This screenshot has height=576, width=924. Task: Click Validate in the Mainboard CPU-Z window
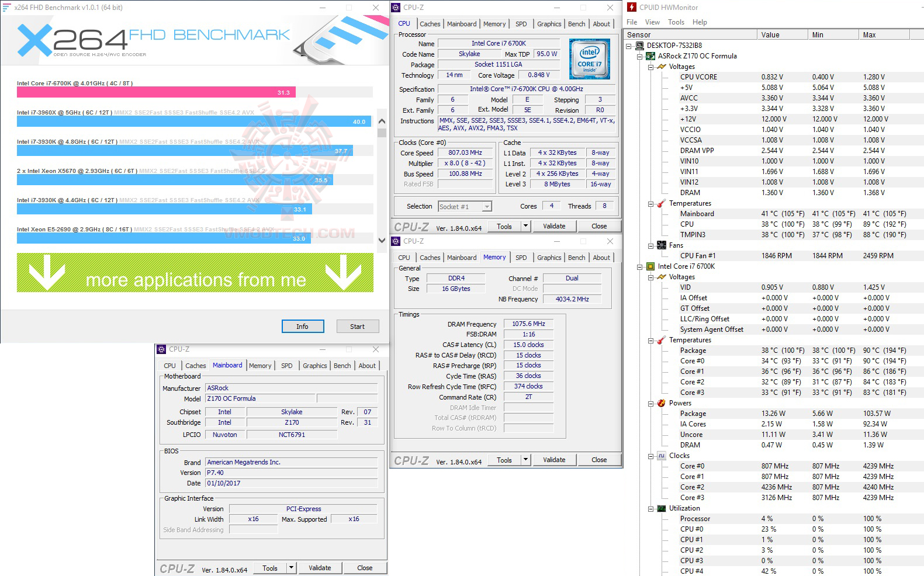click(x=320, y=568)
